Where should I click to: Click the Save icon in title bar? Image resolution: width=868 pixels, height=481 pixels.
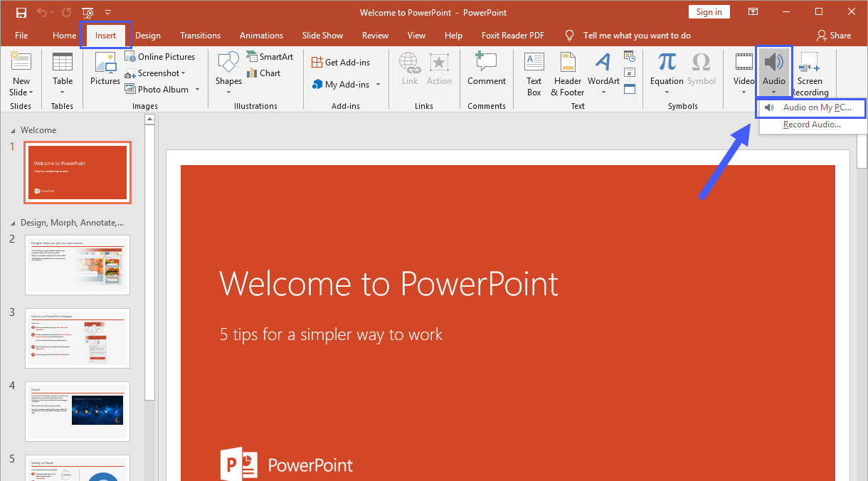(x=21, y=12)
